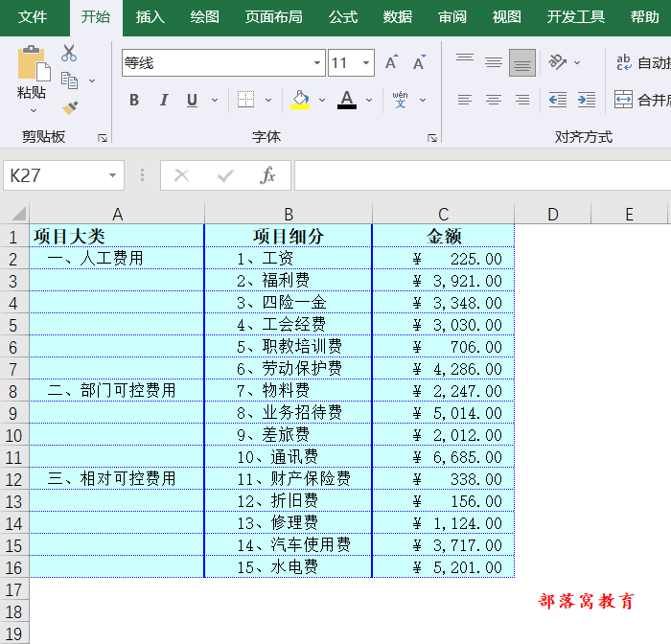Select cell 14、汽车使用费
The height and width of the screenshot is (644, 671).
click(x=289, y=545)
